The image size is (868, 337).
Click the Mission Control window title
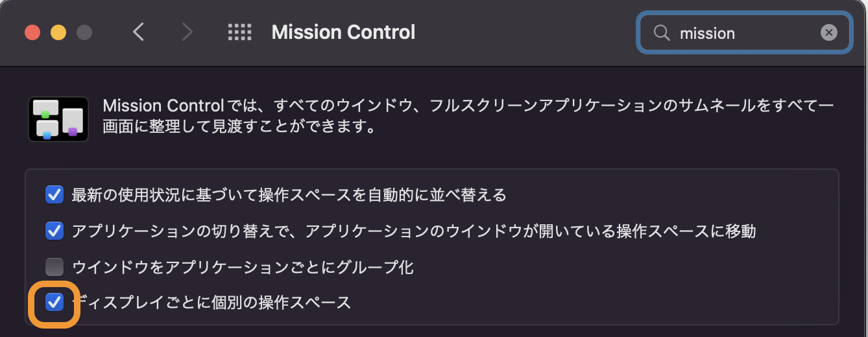[x=343, y=32]
